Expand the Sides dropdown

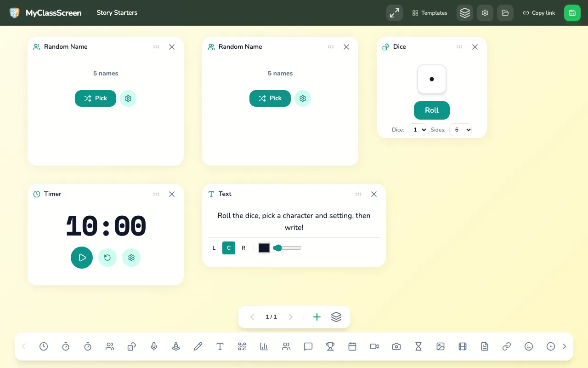click(460, 130)
